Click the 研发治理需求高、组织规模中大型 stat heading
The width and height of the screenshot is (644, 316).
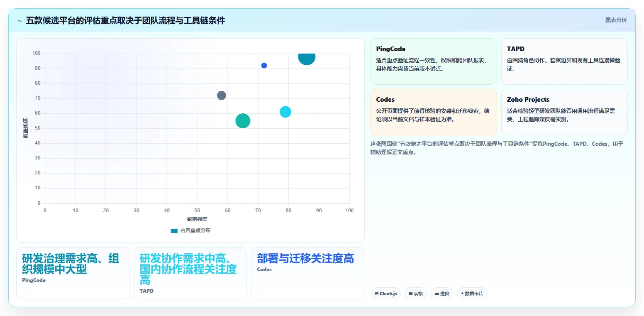click(71, 264)
